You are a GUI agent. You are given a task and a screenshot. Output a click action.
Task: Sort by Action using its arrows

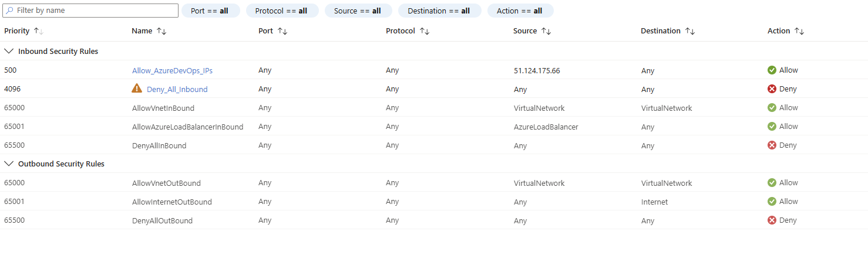coord(799,31)
